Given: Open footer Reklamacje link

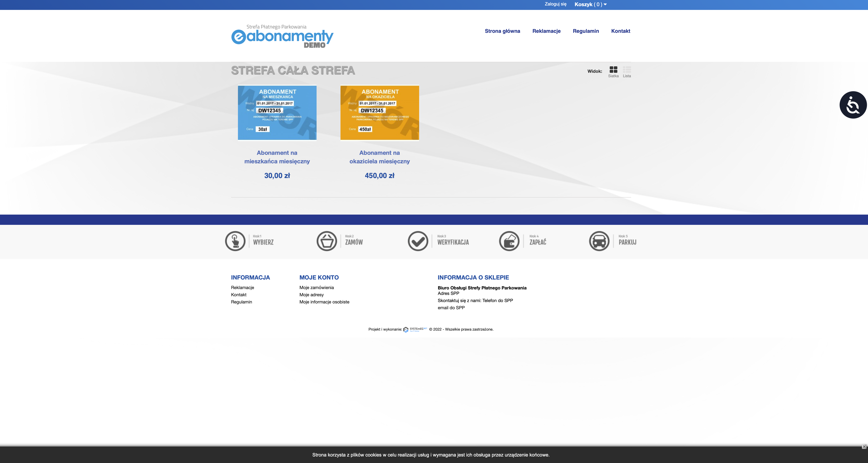Looking at the screenshot, I should [x=242, y=288].
